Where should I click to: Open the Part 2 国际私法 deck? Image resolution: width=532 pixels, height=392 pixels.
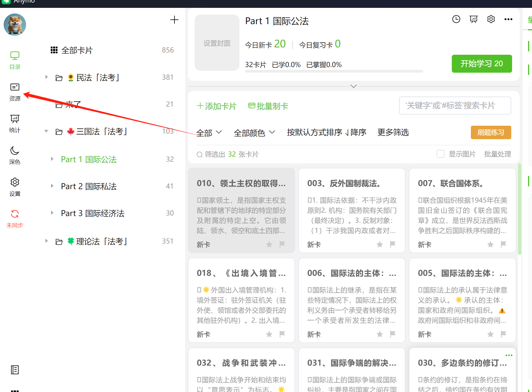(89, 186)
